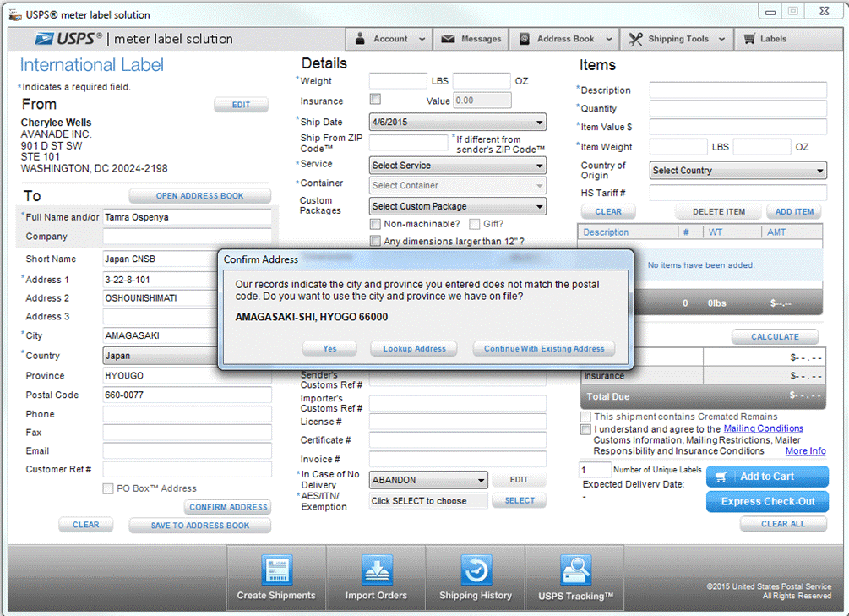Open the Select Service dropdown
Screen dimensions: 849x616
pyautogui.click(x=458, y=166)
